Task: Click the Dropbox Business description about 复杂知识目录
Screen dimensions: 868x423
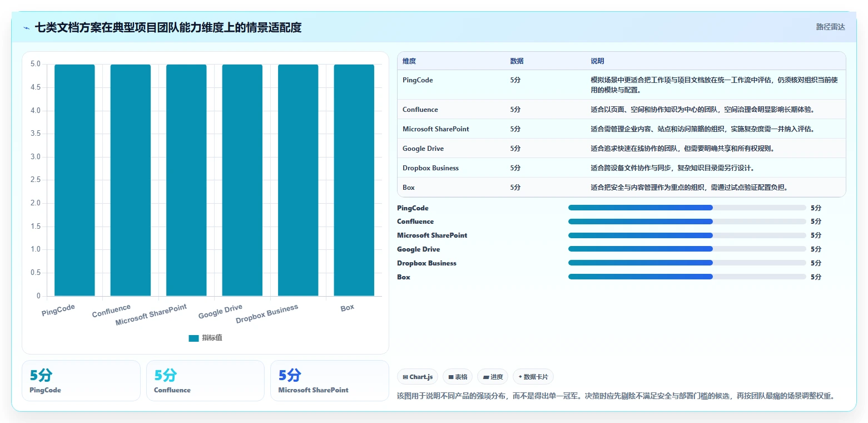Action: [x=672, y=168]
